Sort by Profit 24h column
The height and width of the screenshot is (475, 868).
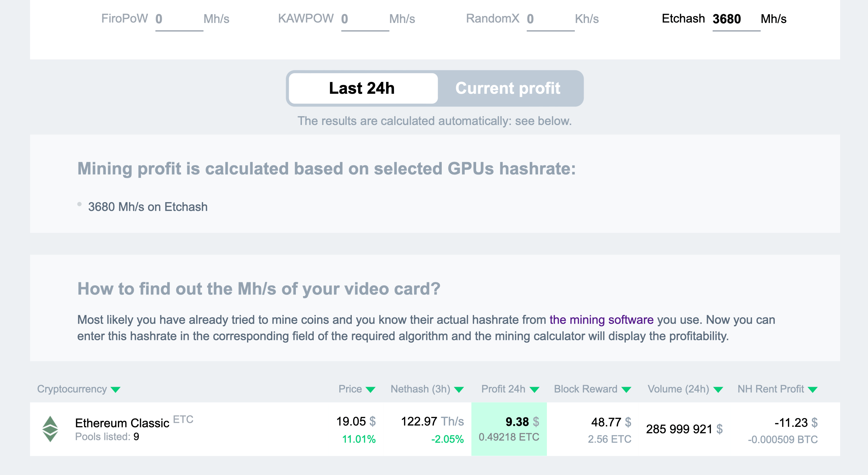tap(510, 389)
